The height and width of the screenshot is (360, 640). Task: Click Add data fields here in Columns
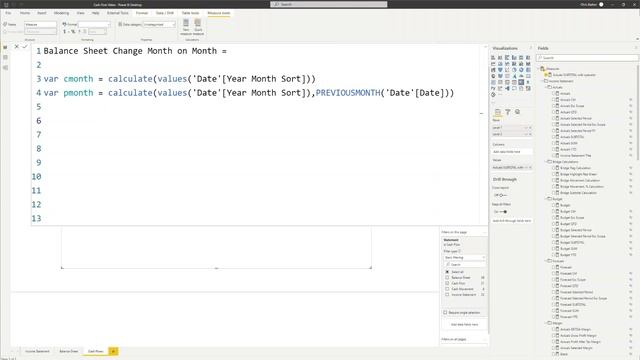[x=512, y=152]
